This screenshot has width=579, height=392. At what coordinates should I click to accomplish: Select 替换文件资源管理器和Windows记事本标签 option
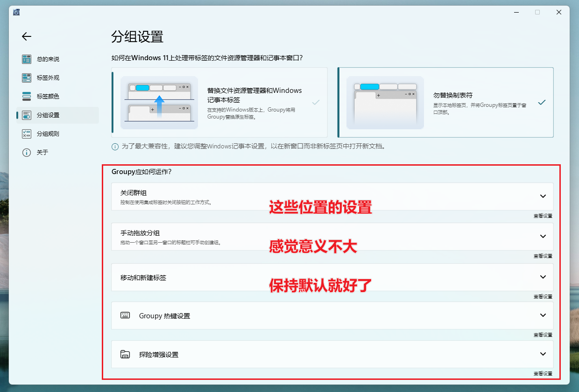coord(254,102)
